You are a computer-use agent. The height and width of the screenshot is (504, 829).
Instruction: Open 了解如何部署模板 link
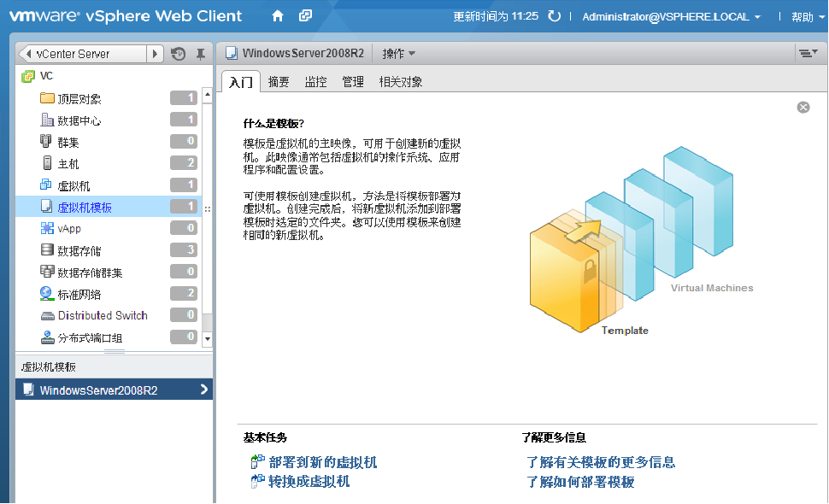click(580, 482)
